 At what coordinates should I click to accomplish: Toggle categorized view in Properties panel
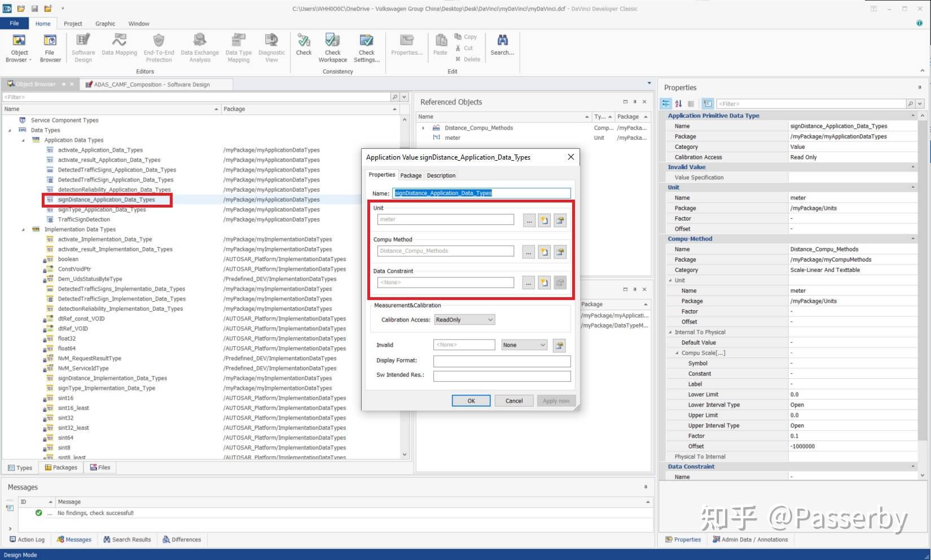pyautogui.click(x=666, y=104)
